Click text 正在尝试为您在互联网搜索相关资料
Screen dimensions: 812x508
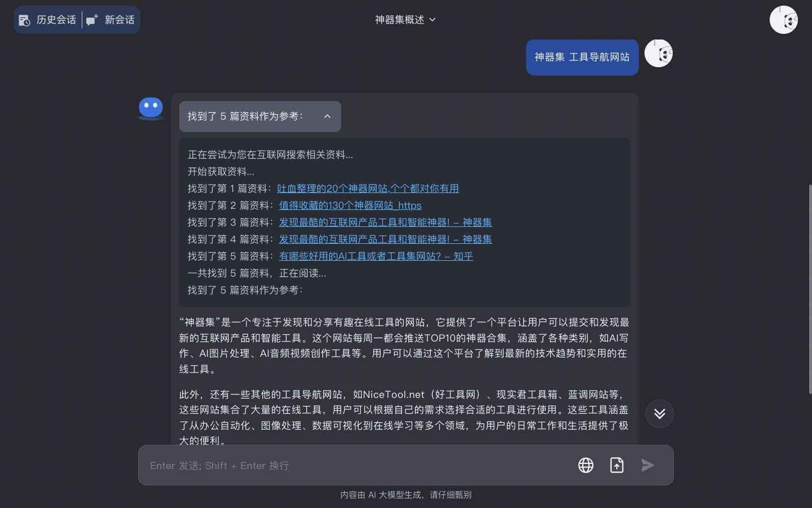pyautogui.click(x=271, y=155)
